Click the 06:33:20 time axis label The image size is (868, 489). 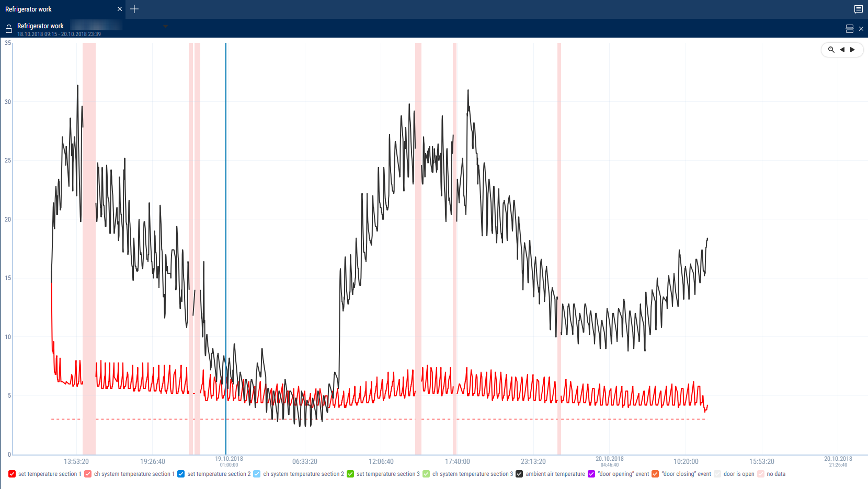click(305, 461)
